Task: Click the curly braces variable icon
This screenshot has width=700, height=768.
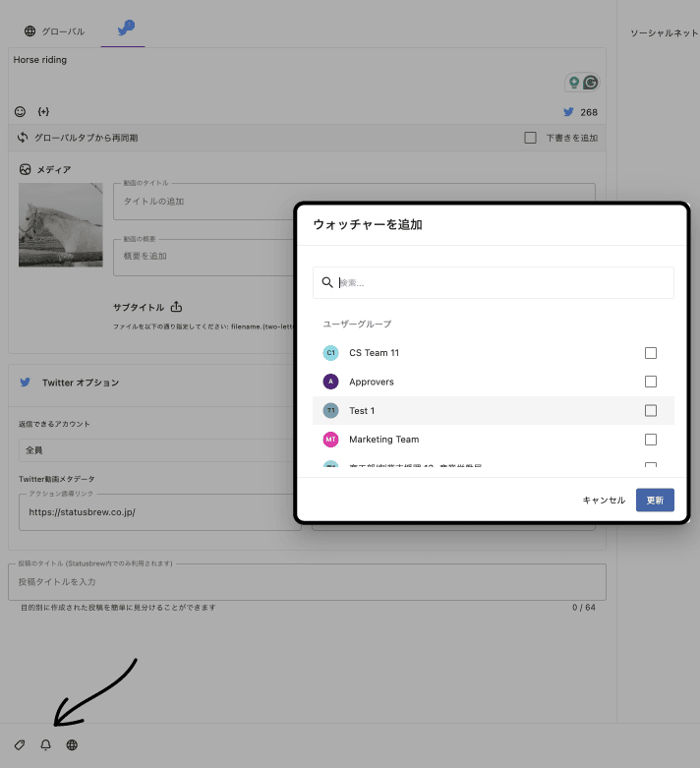Action: pos(43,112)
